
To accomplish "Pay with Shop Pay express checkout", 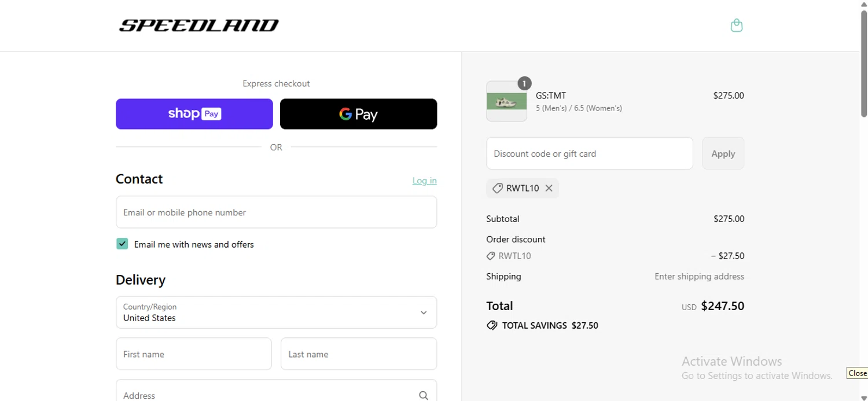I will (194, 114).
